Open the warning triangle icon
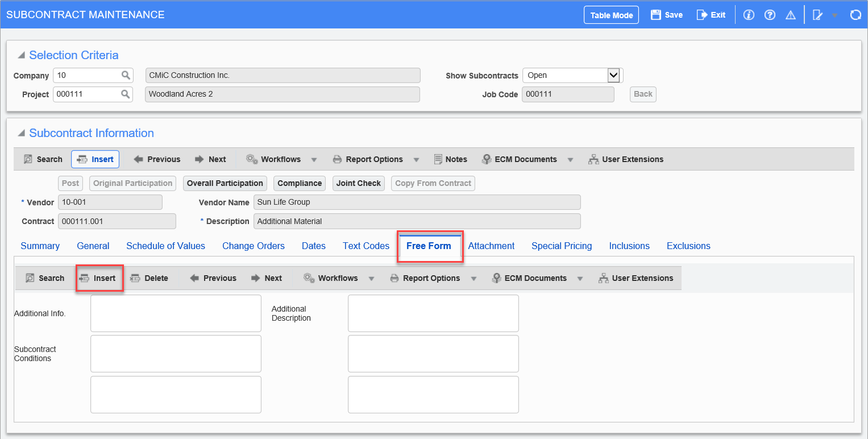868x439 pixels. click(791, 15)
